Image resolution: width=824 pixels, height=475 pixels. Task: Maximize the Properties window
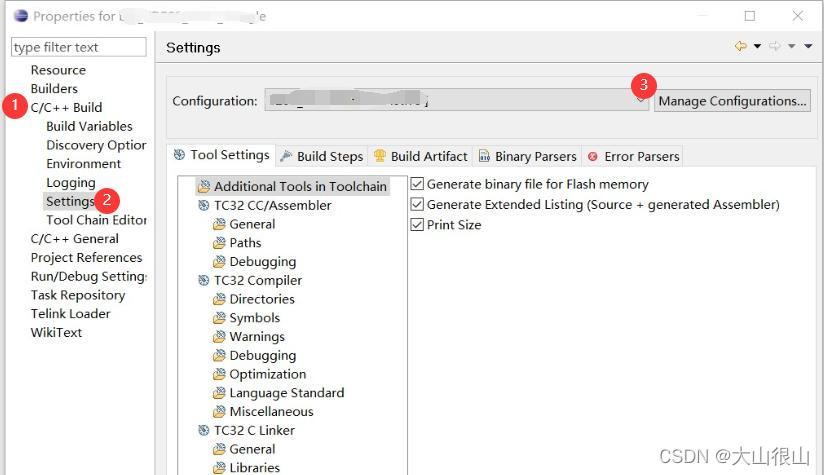[x=750, y=16]
